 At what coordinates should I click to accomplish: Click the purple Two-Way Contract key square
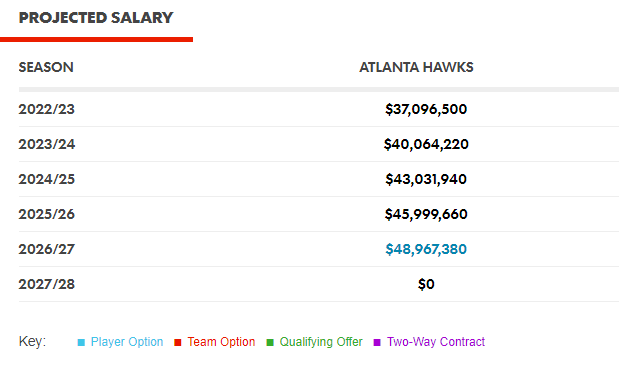pos(377,342)
